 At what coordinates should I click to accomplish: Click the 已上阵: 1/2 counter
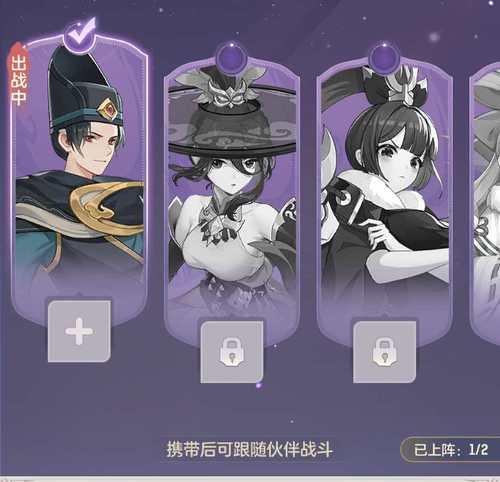coord(451,450)
